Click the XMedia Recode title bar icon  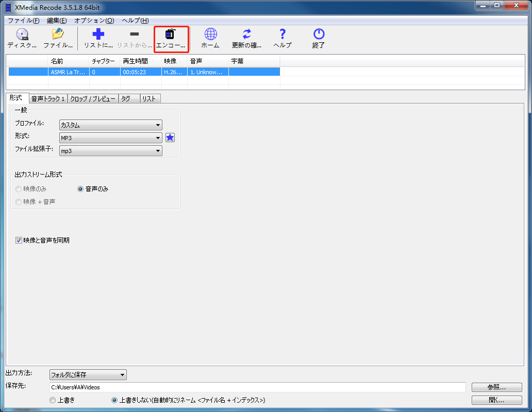click(x=8, y=7)
